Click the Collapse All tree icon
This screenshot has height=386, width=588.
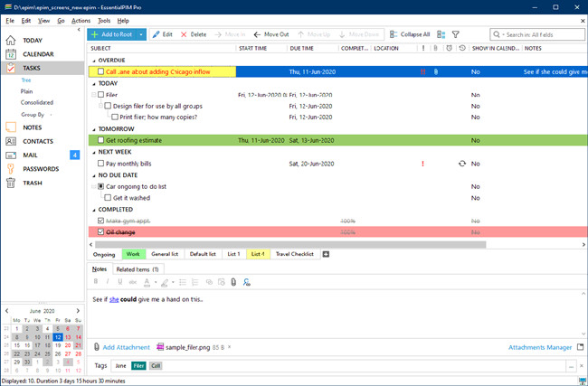(x=394, y=34)
